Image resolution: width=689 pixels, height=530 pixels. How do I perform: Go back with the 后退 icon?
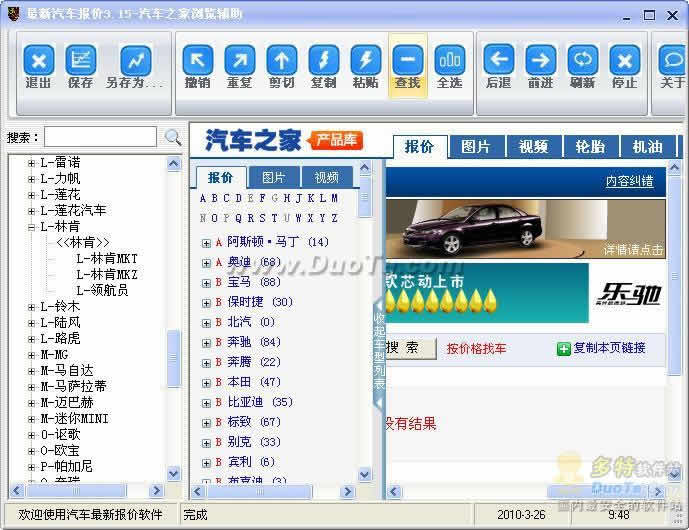[499, 60]
